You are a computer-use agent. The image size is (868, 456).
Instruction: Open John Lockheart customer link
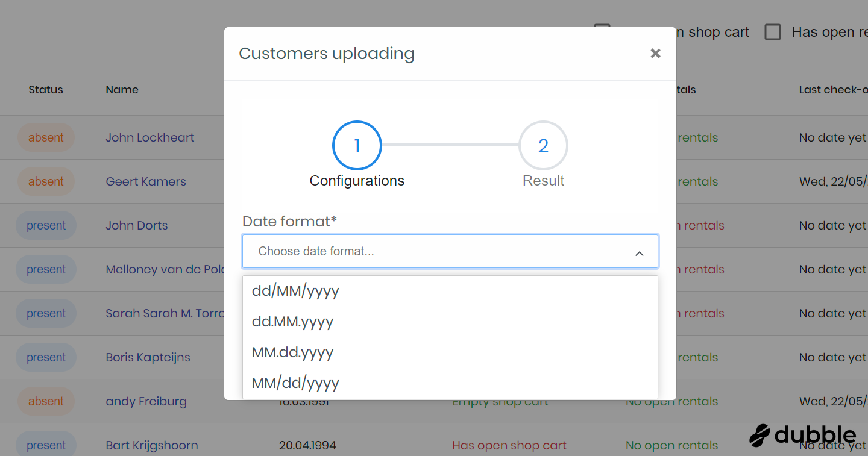coord(150,137)
